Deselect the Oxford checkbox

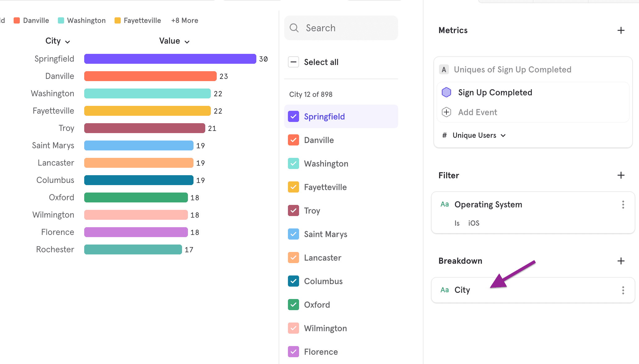click(x=293, y=305)
